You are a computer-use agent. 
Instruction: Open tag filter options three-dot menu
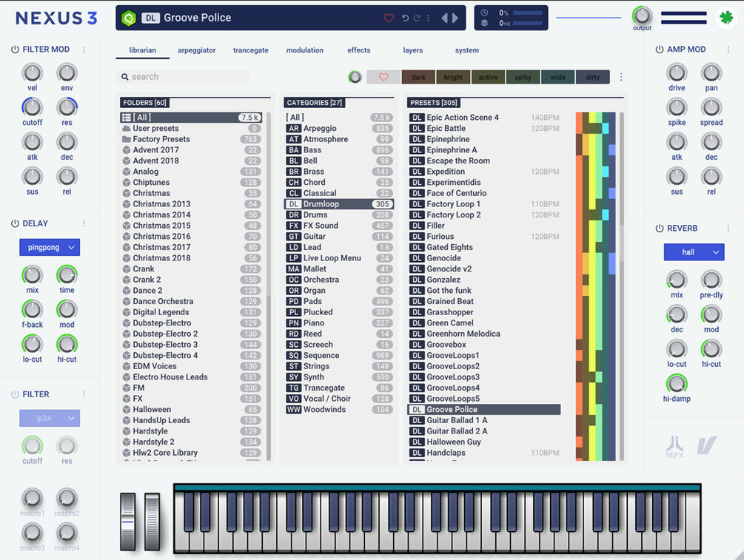[621, 77]
